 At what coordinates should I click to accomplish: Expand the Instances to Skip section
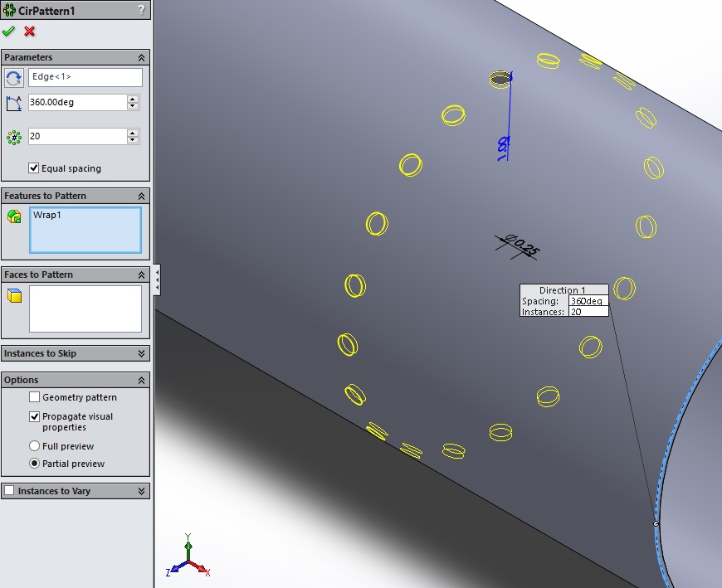coord(141,353)
